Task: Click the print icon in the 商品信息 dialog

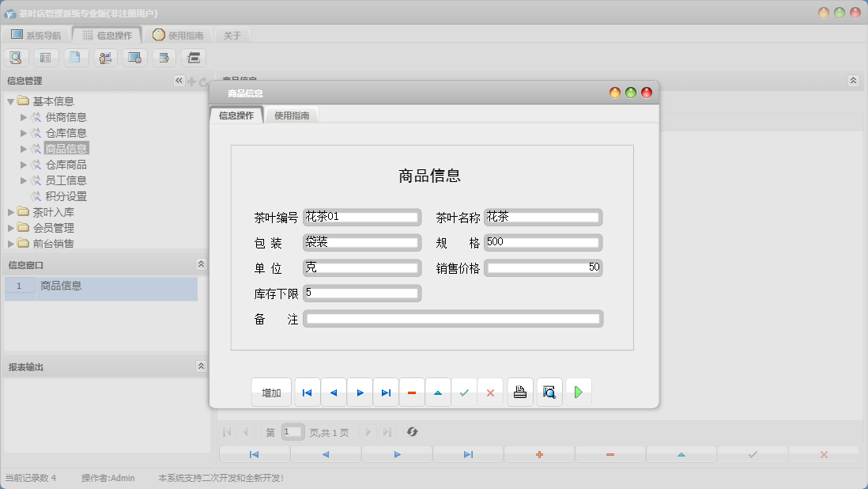Action: [x=519, y=392]
